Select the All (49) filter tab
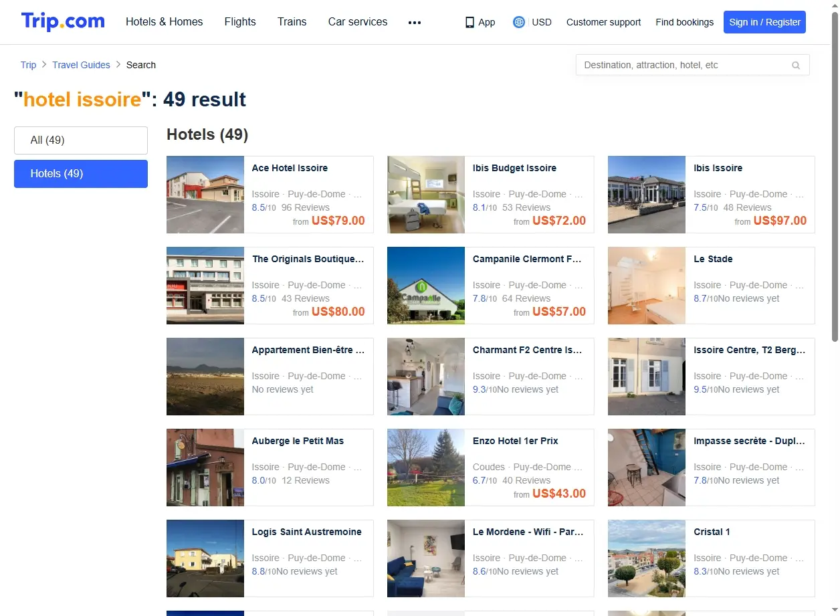 point(81,140)
